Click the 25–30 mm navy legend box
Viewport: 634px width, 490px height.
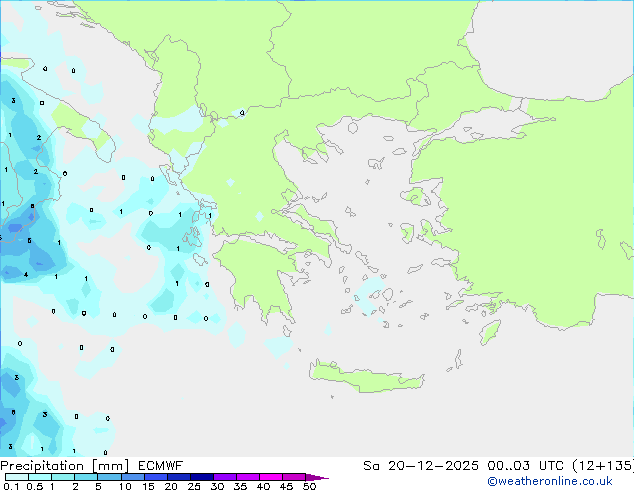[x=202, y=477]
